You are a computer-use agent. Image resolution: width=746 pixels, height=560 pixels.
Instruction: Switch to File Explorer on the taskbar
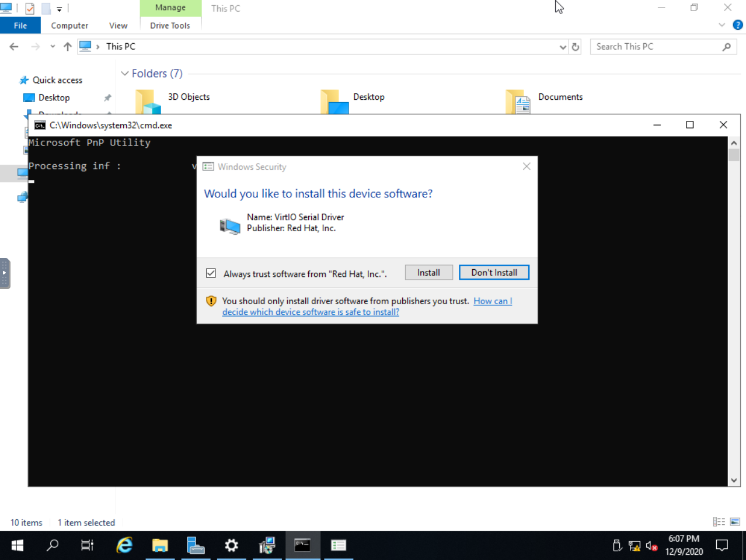[x=160, y=545]
